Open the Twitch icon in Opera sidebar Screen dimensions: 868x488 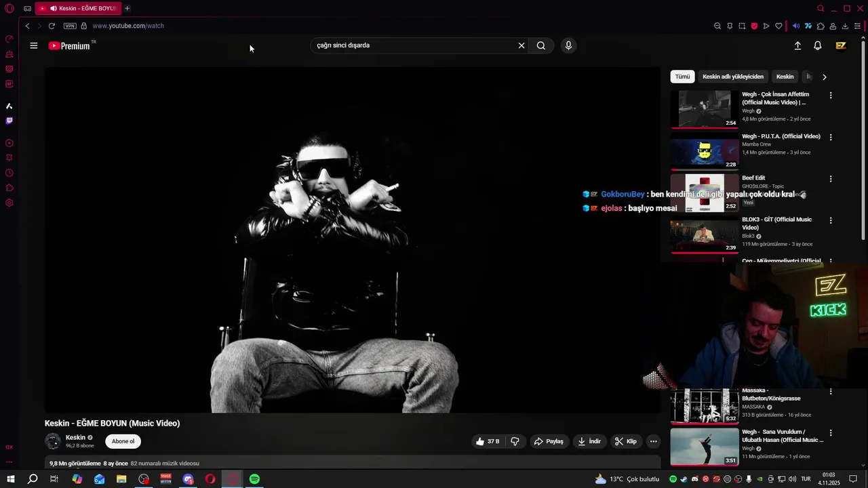coord(9,121)
